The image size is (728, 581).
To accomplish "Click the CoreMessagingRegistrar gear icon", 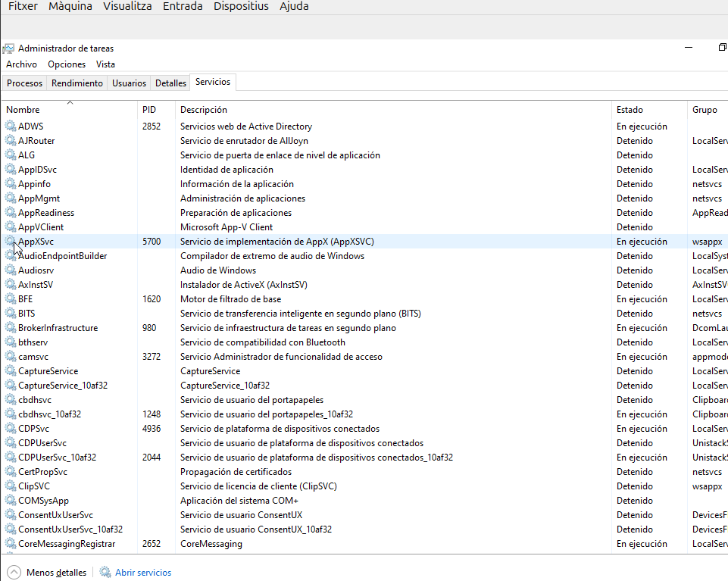I will point(11,544).
